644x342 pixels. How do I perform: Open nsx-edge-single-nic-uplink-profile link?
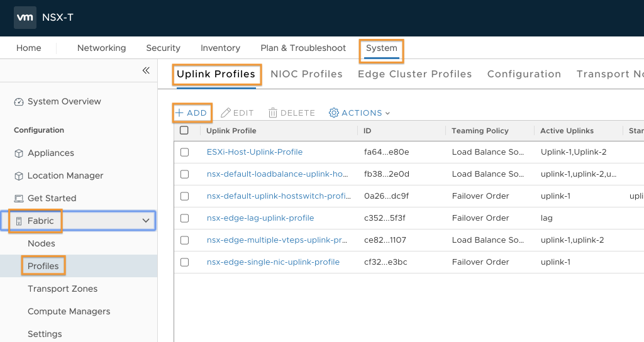click(273, 262)
